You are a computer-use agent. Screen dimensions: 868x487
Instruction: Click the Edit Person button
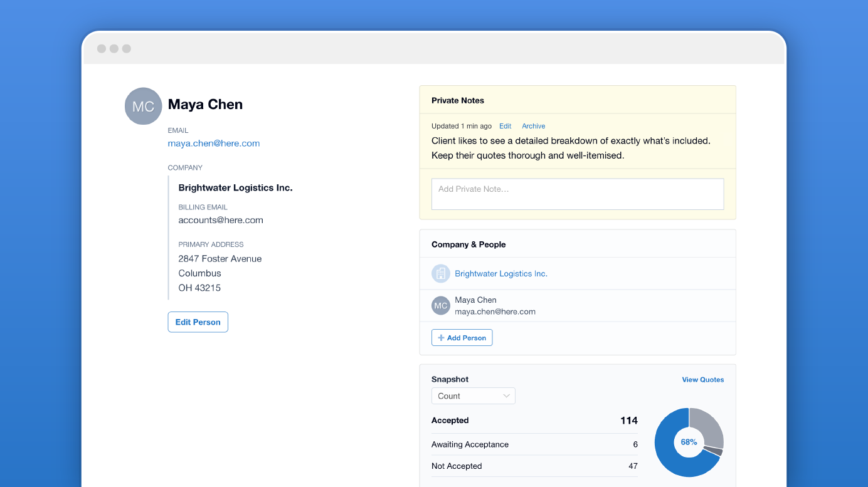coord(198,322)
